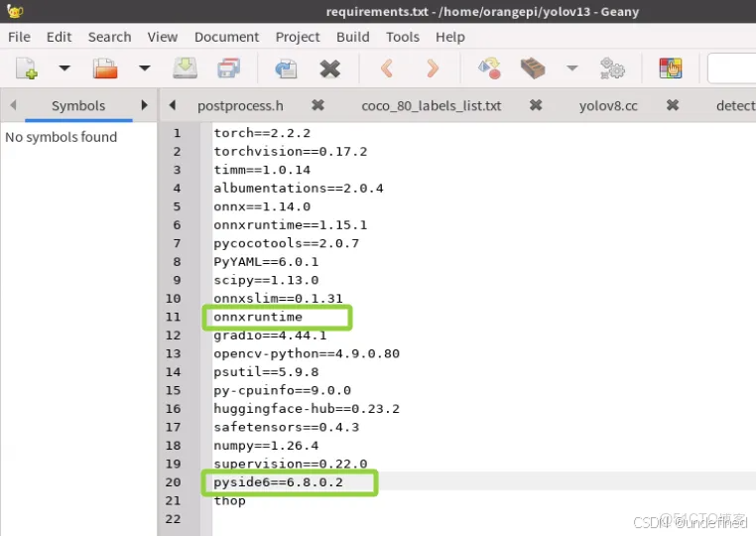This screenshot has width=756, height=536.
Task: Click the Build brick icon
Action: [533, 68]
